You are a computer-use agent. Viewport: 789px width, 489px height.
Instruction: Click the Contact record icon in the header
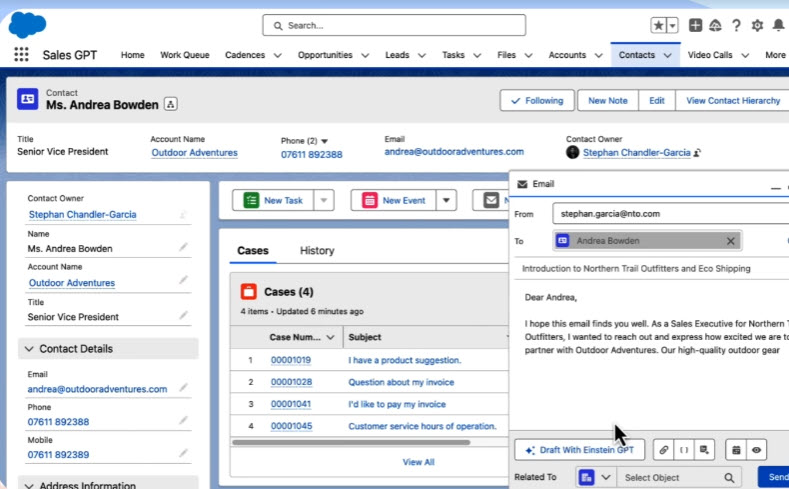click(28, 99)
